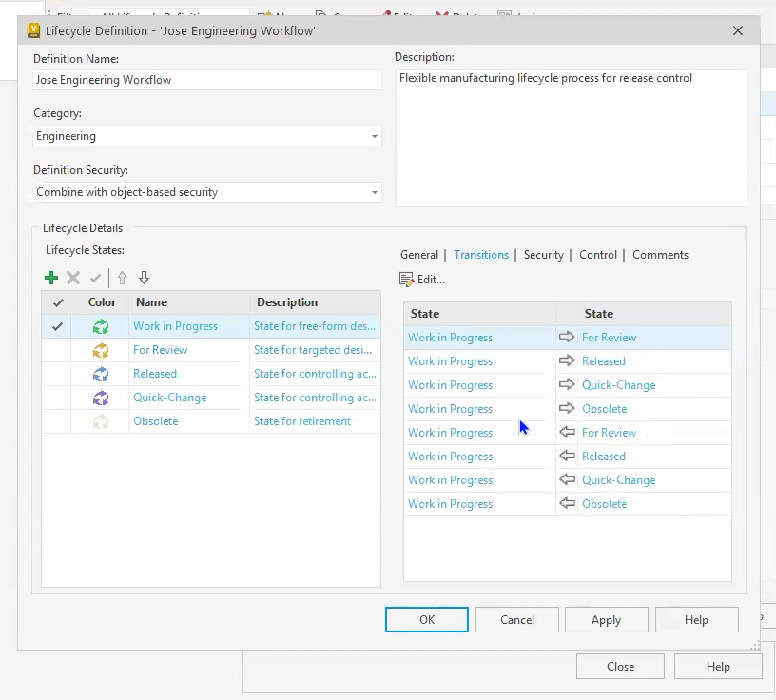Screen dimensions: 776x700
Task: Click the checkmark column header
Action: coord(58,302)
